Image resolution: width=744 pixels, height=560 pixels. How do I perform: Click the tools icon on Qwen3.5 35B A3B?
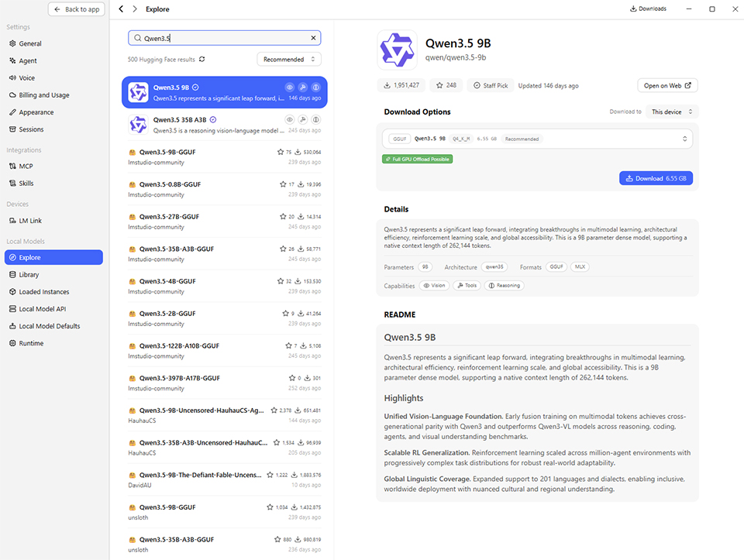303,119
